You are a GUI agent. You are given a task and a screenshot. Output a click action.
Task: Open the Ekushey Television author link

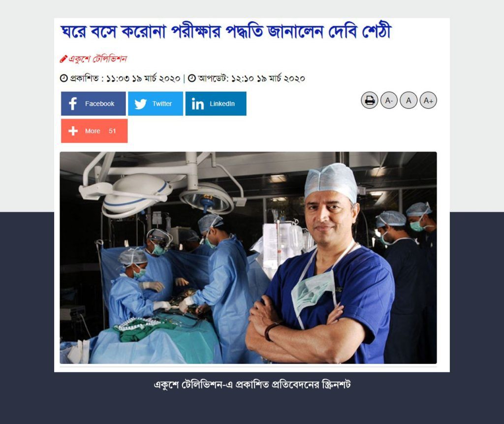98,59
